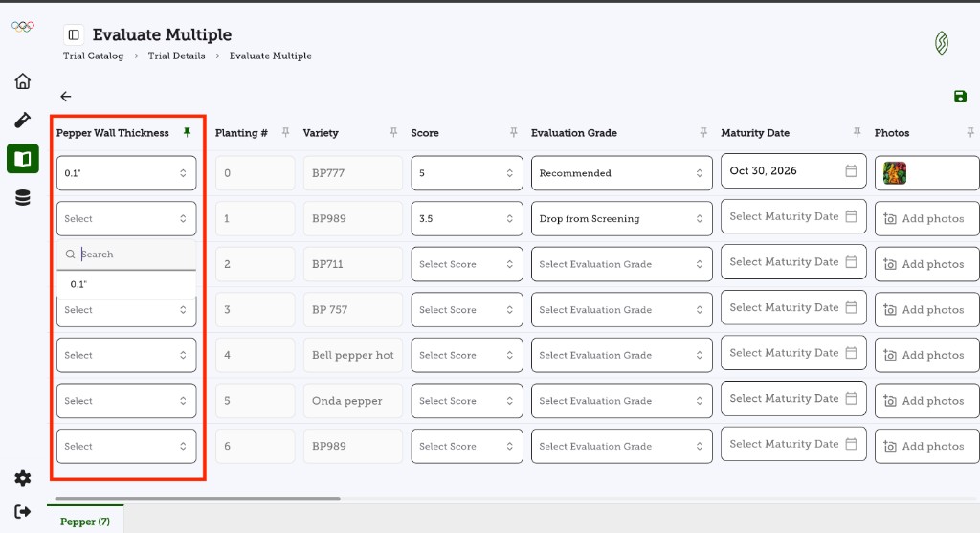Open wall thickness dropdown showing 0.1"
Image resolution: width=980 pixels, height=533 pixels.
(126, 173)
